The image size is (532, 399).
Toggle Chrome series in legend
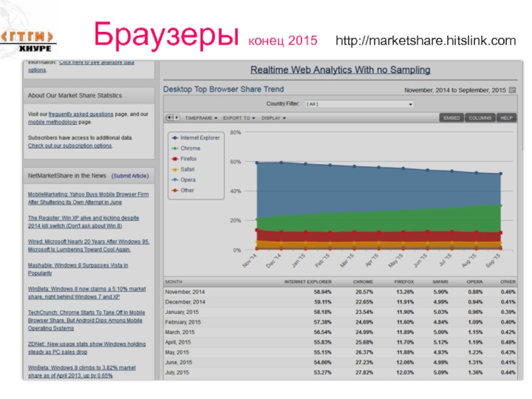tap(186, 148)
